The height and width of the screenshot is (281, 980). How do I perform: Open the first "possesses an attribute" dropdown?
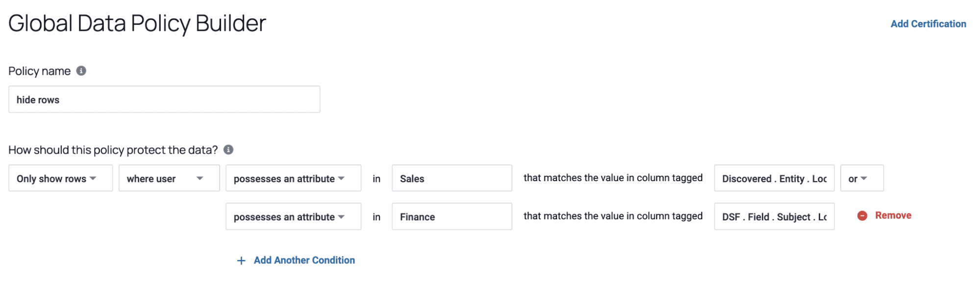293,178
